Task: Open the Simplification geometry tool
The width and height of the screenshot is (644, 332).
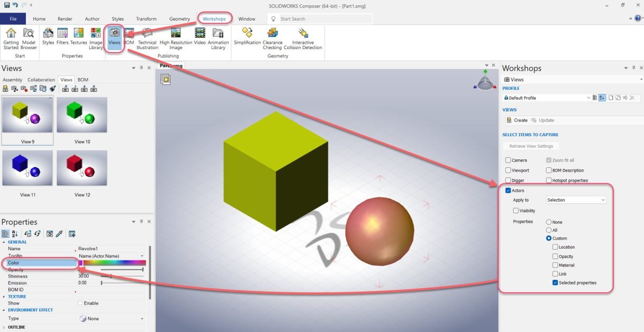Action: [247, 36]
